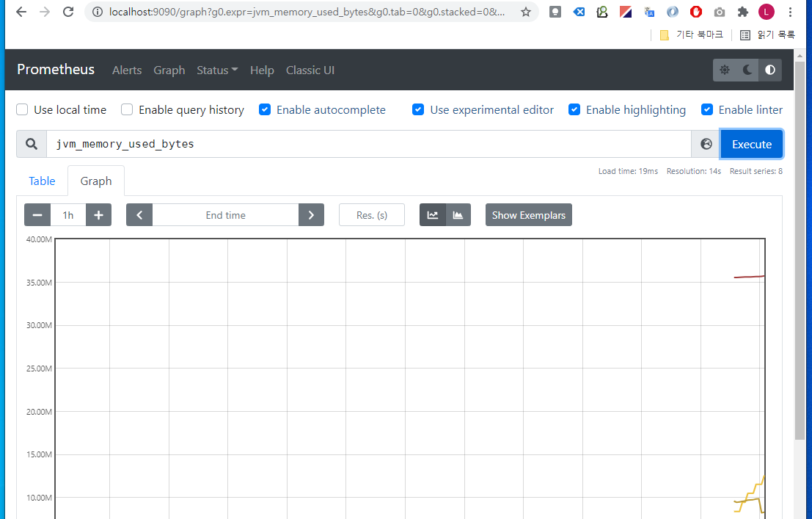Switch to the Table tab
The image size is (812, 519).
pos(42,181)
